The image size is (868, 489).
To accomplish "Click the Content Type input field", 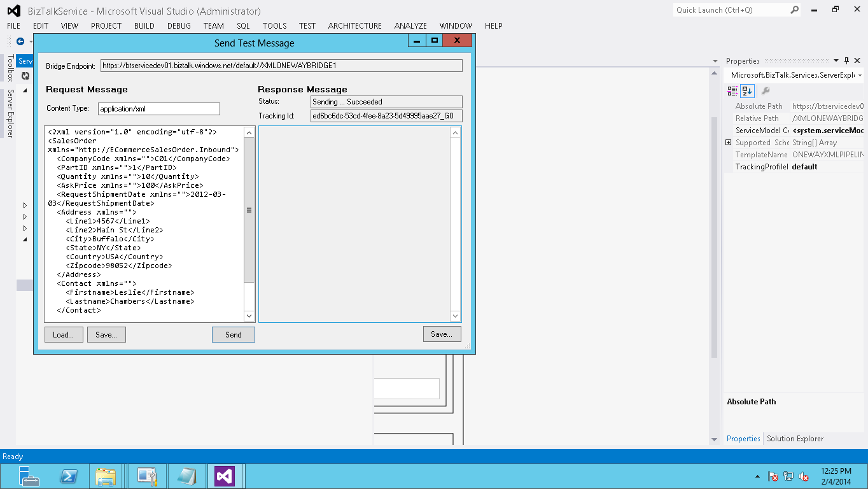I will 159,109.
